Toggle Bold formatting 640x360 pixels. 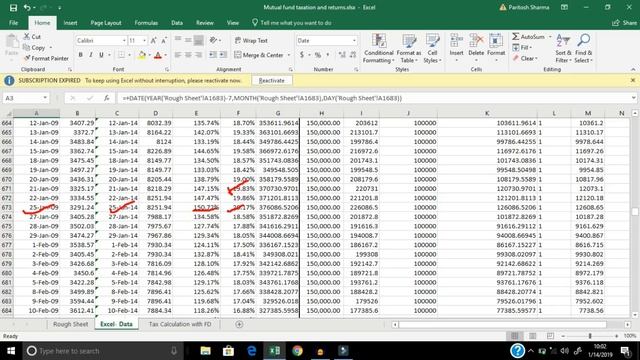click(x=80, y=55)
